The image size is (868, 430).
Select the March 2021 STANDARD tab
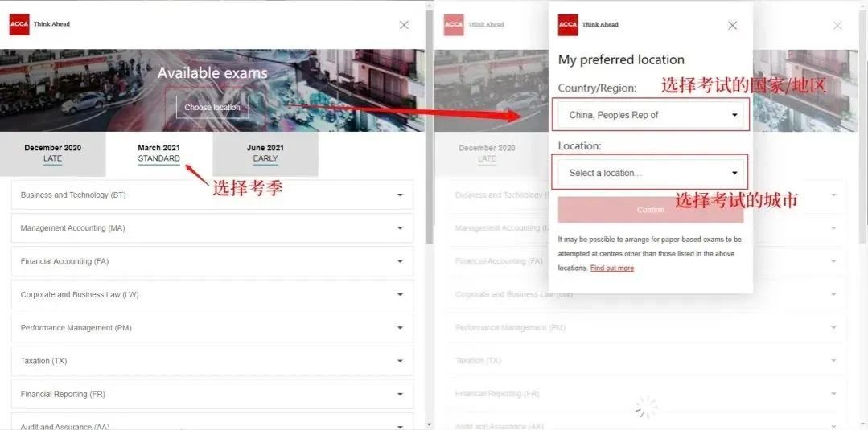point(158,154)
